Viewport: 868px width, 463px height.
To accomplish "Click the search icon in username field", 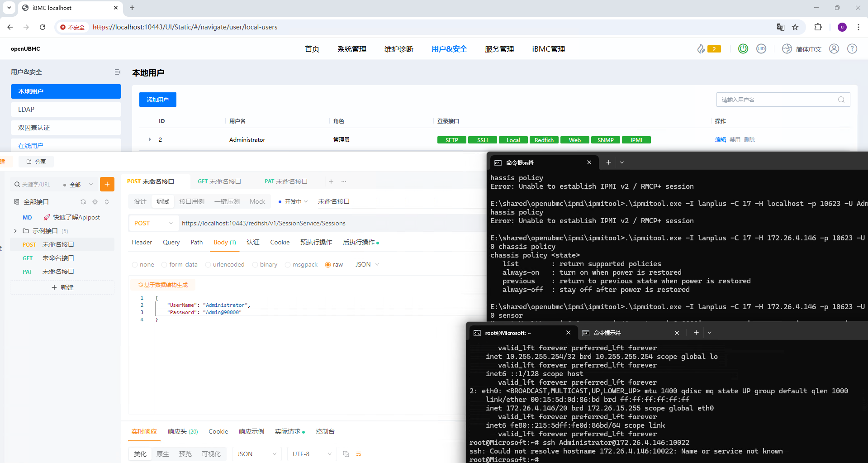I will [841, 100].
